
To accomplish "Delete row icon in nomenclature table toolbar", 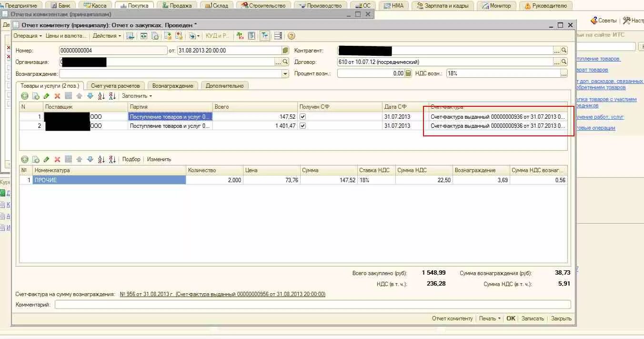I will 57,159.
